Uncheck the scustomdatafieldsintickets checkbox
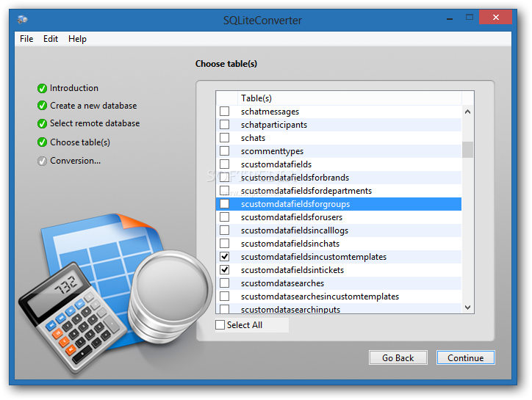This screenshot has height=400, width=532. [x=224, y=270]
